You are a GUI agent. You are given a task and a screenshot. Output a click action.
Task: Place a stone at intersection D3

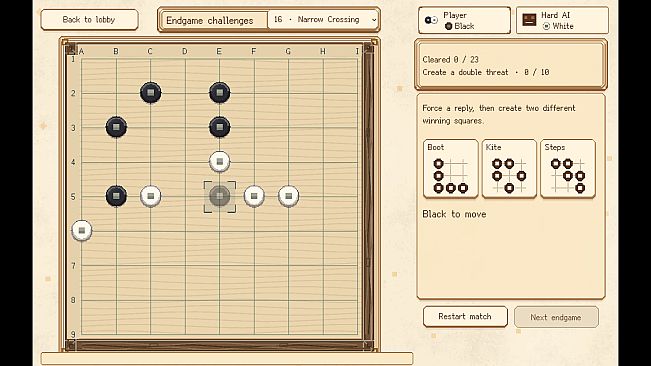(x=185, y=127)
